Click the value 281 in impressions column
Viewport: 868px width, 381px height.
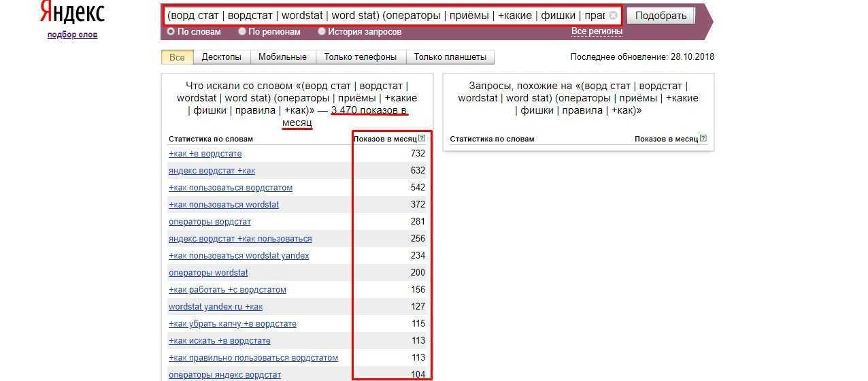click(418, 222)
